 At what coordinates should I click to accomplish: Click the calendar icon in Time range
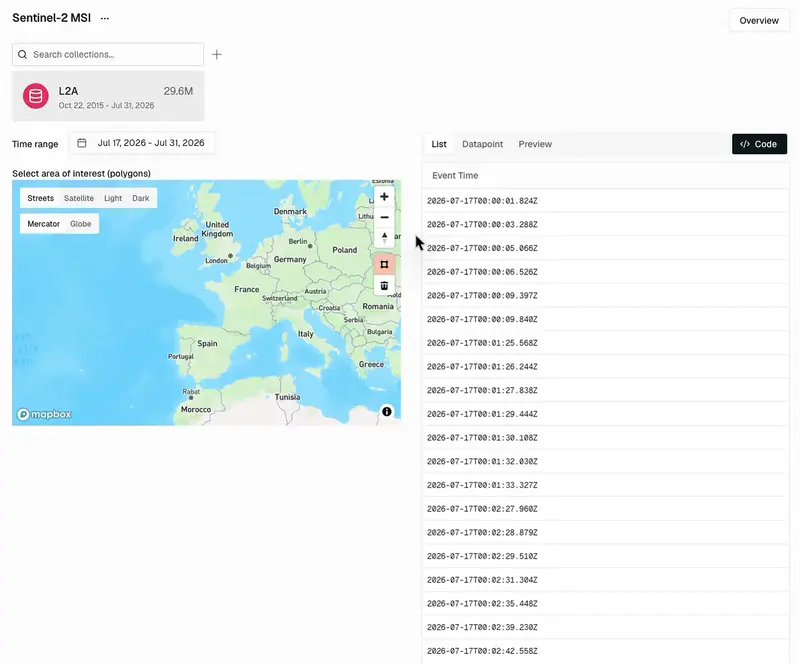point(82,143)
